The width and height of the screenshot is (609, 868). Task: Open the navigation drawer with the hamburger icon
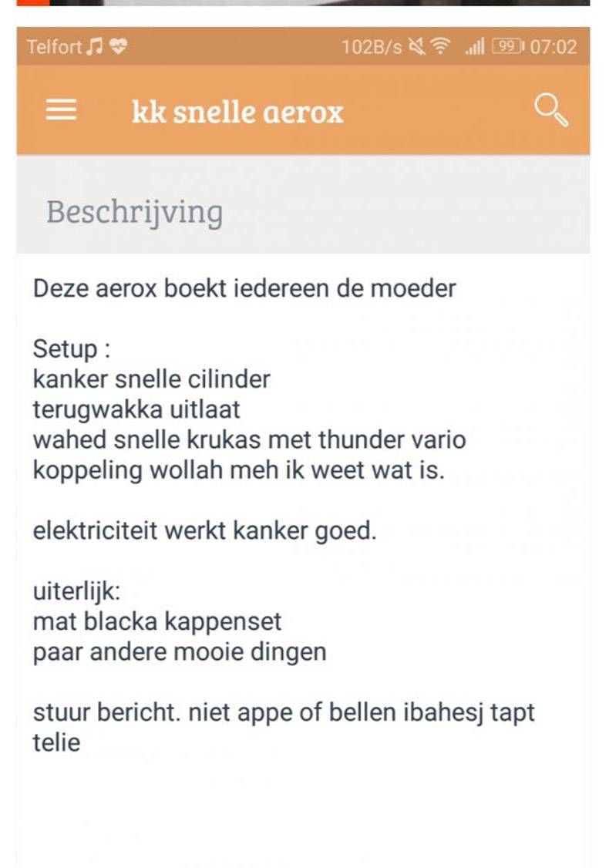[60, 110]
